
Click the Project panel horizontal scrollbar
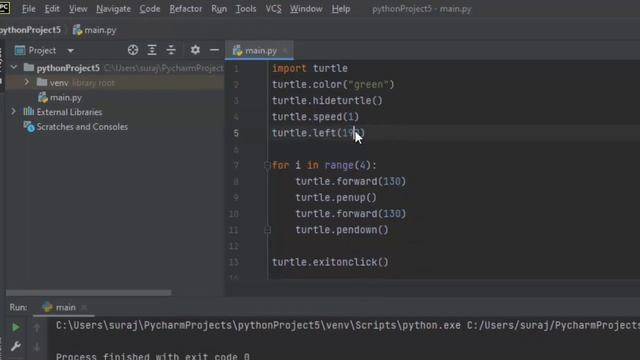(x=89, y=293)
